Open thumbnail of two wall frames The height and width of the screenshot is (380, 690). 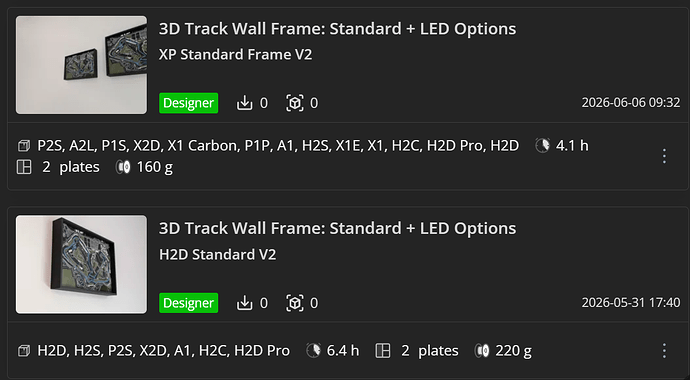click(x=81, y=65)
